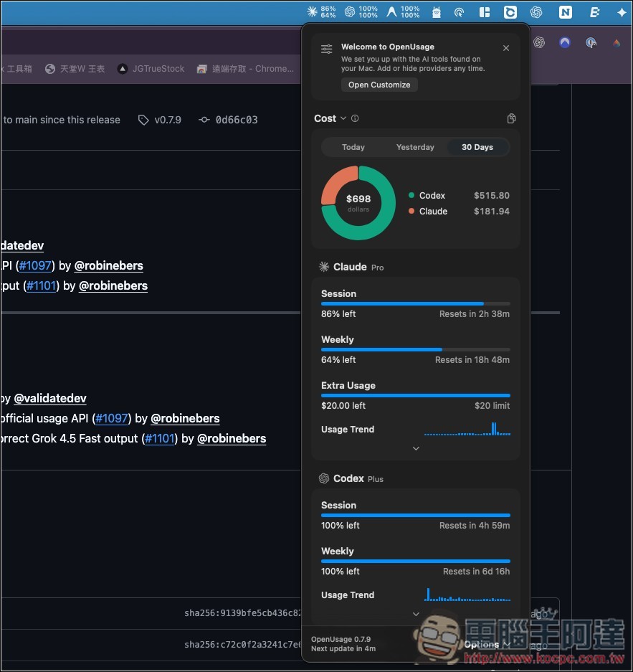Click the speech bubble extension icon in browser
Viewport: 633px width, 672px height.
point(591,42)
